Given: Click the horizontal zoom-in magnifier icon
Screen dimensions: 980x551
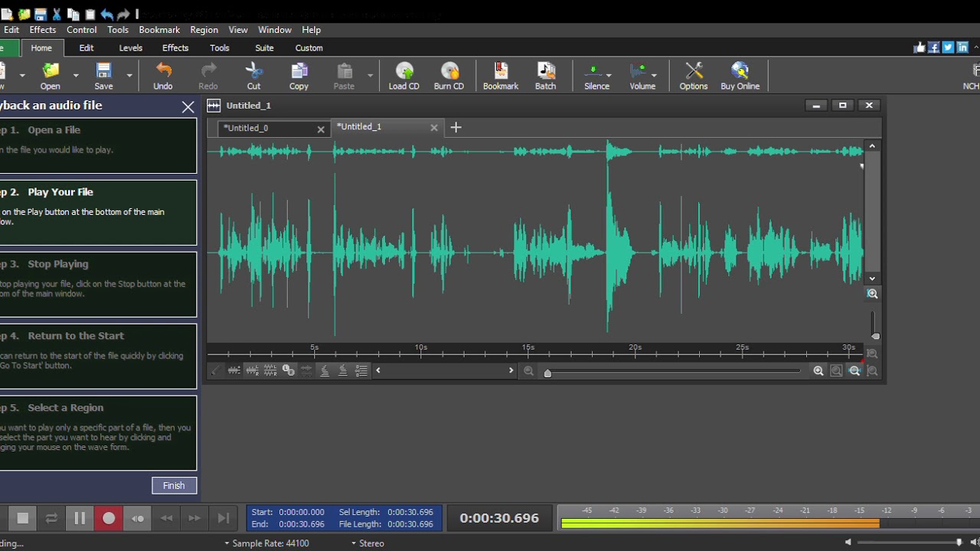Looking at the screenshot, I should click(x=818, y=371).
